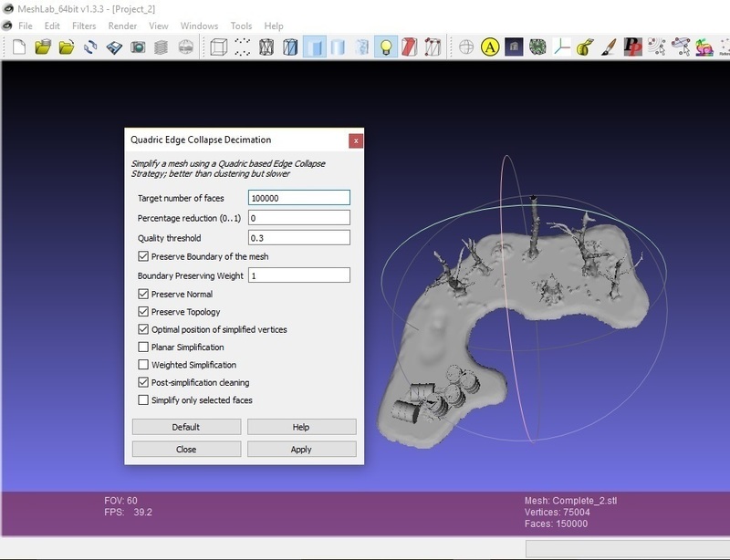Viewport: 730px width, 560px height.
Task: Dismiss the dialog with the red x
Action: pos(356,140)
